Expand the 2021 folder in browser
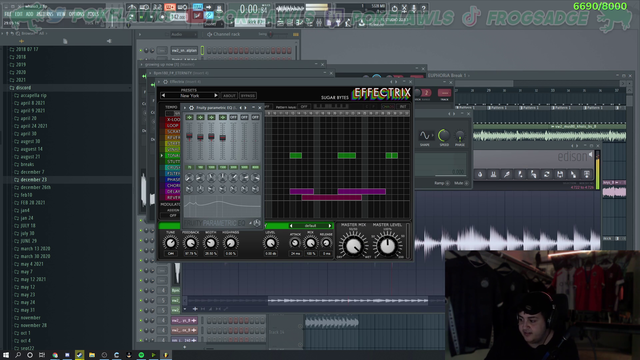The image size is (640, 360). point(21,80)
